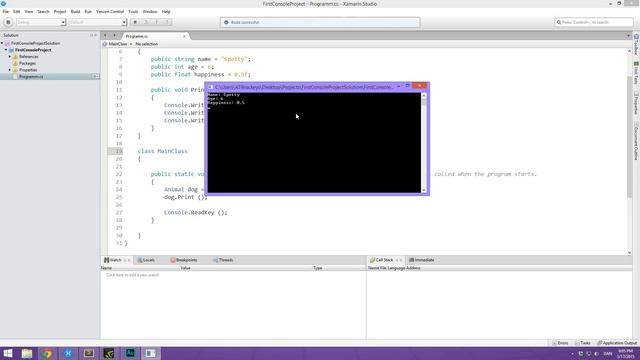Close the Programm.cs editor tab
640x360 pixels.
184,36
